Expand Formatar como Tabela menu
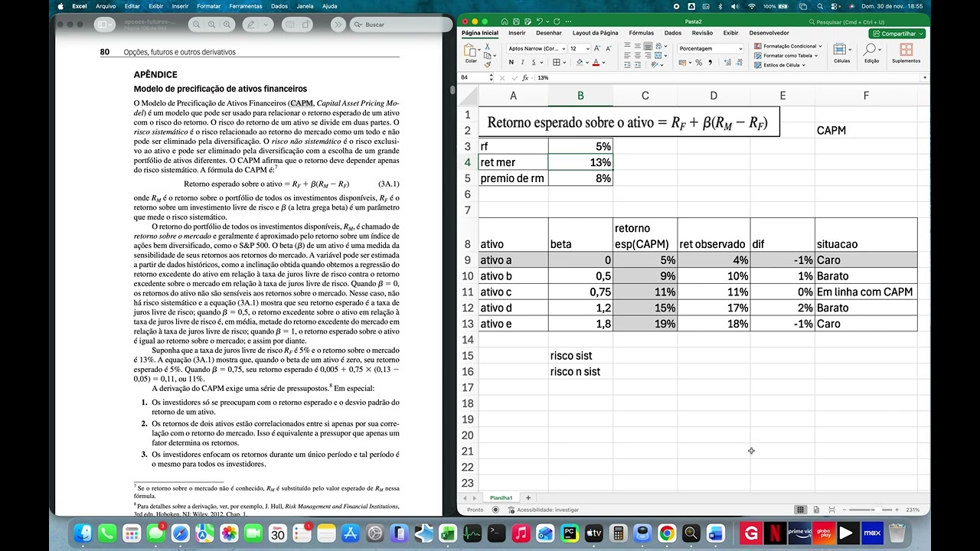980x551 pixels. point(786,55)
